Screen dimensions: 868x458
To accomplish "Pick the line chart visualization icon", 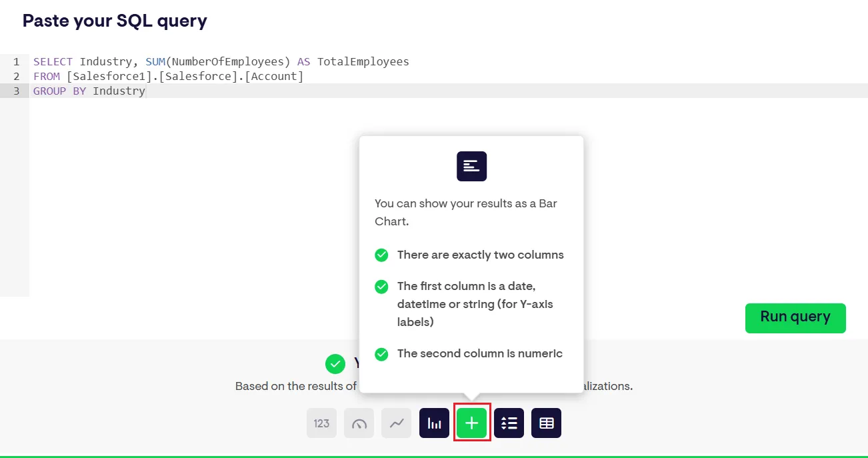I will click(x=397, y=423).
